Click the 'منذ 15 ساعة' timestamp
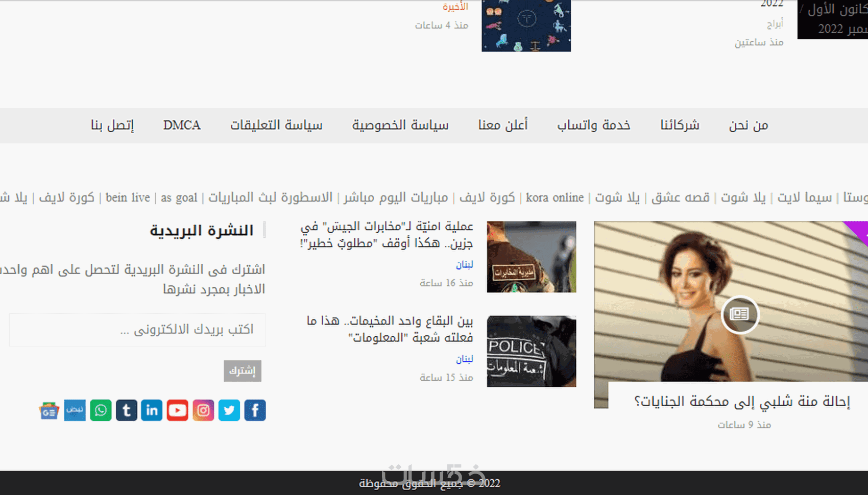The width and height of the screenshot is (868, 495). [x=446, y=377]
